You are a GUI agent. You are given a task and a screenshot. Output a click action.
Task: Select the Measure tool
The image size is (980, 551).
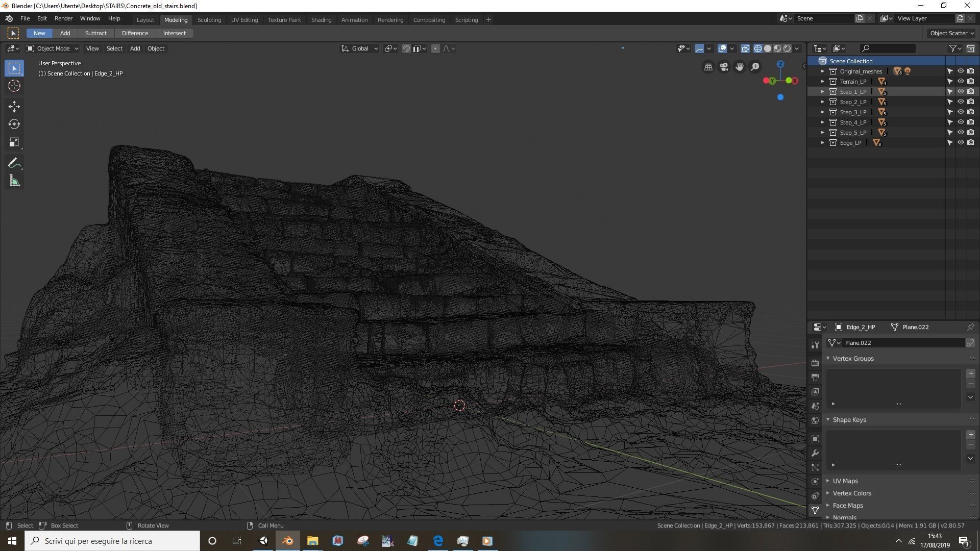pyautogui.click(x=14, y=181)
